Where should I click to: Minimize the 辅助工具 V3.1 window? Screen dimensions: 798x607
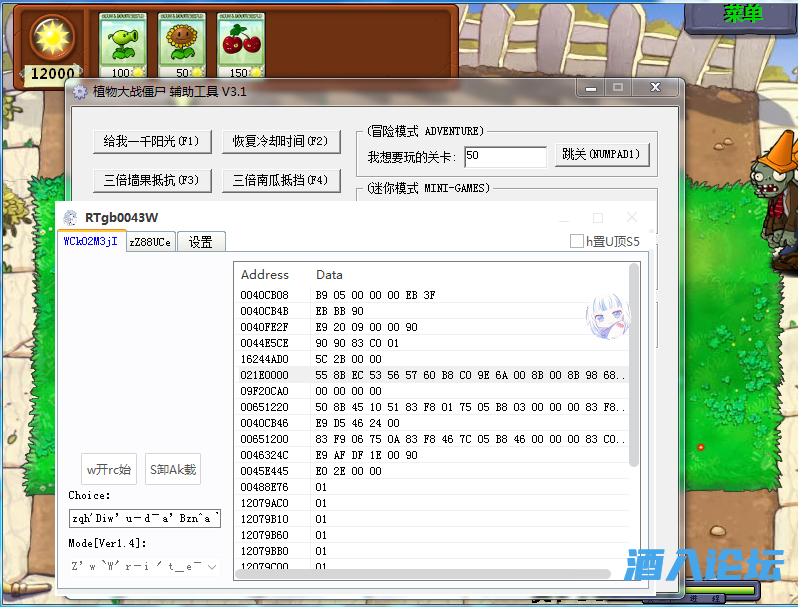(x=590, y=89)
